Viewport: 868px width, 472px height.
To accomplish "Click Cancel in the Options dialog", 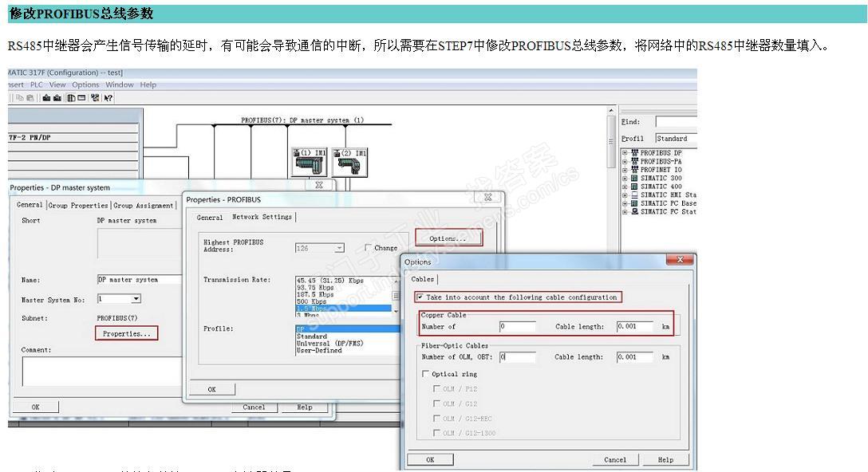I will (x=615, y=460).
